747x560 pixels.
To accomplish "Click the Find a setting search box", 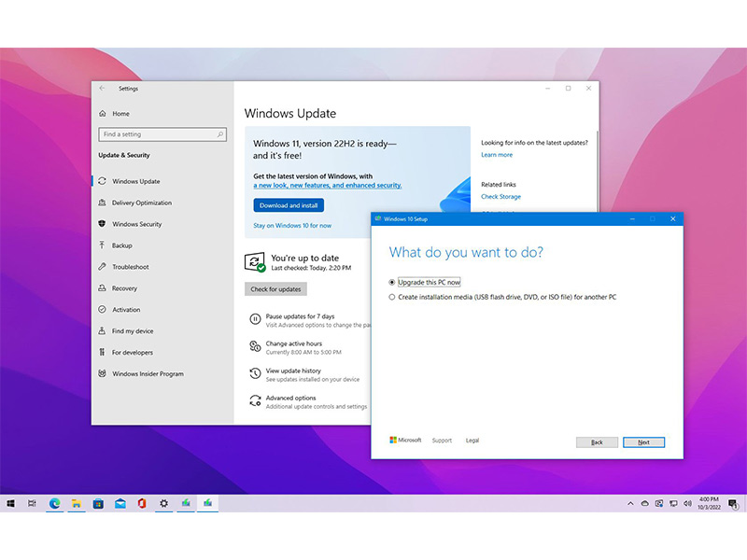I will pos(162,134).
